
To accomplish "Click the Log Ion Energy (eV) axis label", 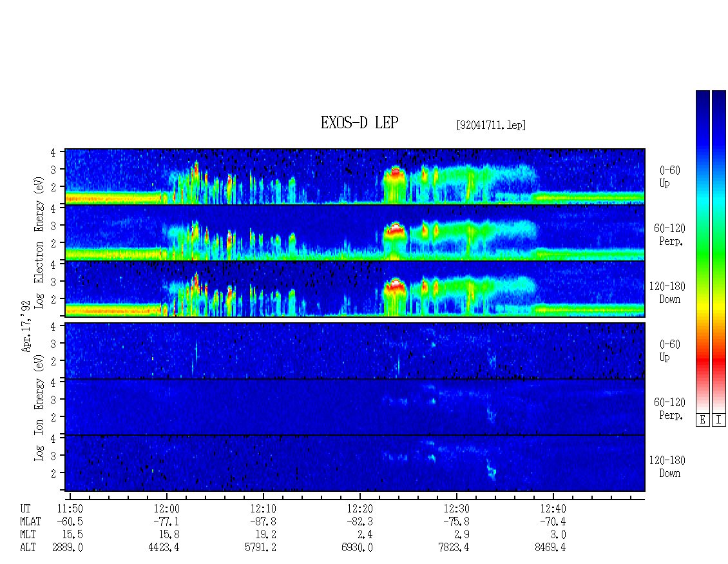I will pyautogui.click(x=39, y=407).
